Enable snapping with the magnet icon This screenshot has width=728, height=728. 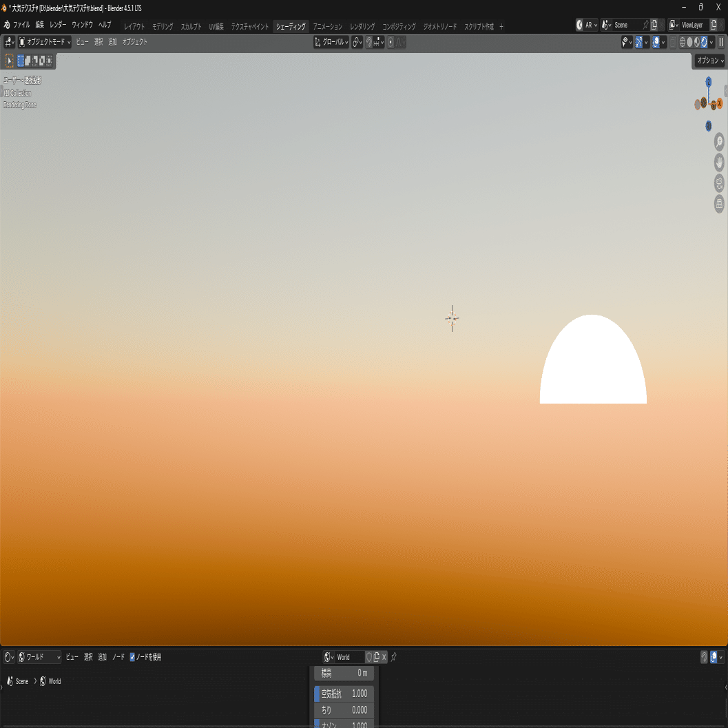(368, 42)
